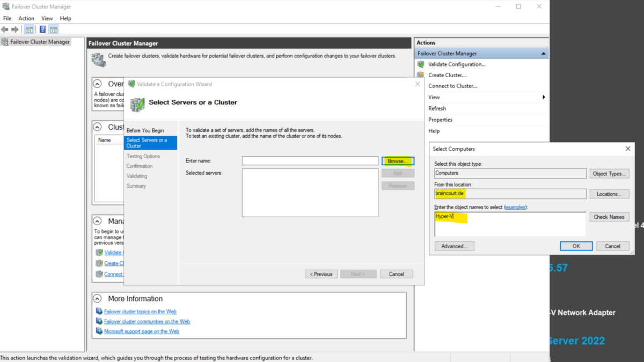644x362 pixels.
Task: Open the Action menu
Action: 26,18
